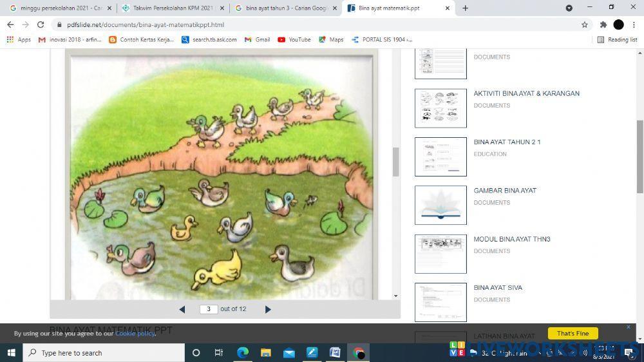Open the Gmail bookmark
Image resolution: width=644 pixels, height=362 pixels.
(257, 39)
